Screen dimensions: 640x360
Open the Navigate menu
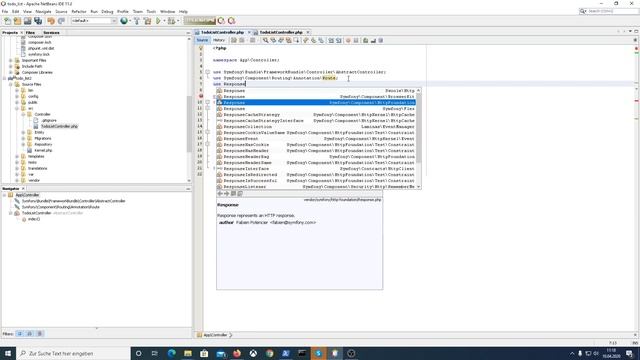click(43, 11)
